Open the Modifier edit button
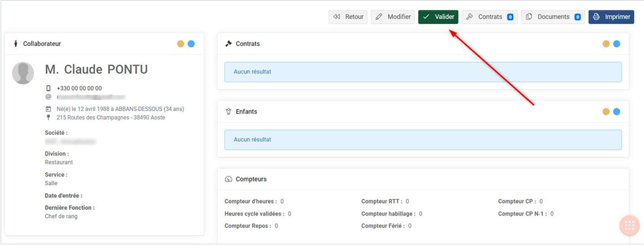 pos(393,17)
